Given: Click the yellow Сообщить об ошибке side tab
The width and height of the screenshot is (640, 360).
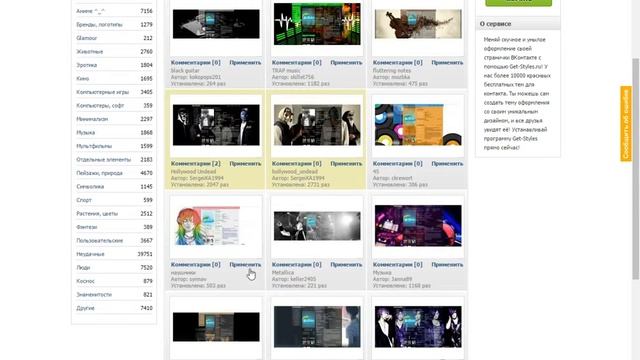Looking at the screenshot, I should click(626, 124).
